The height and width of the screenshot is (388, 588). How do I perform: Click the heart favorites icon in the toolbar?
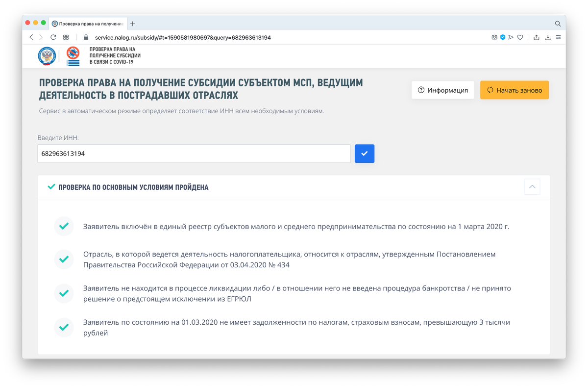pyautogui.click(x=520, y=37)
